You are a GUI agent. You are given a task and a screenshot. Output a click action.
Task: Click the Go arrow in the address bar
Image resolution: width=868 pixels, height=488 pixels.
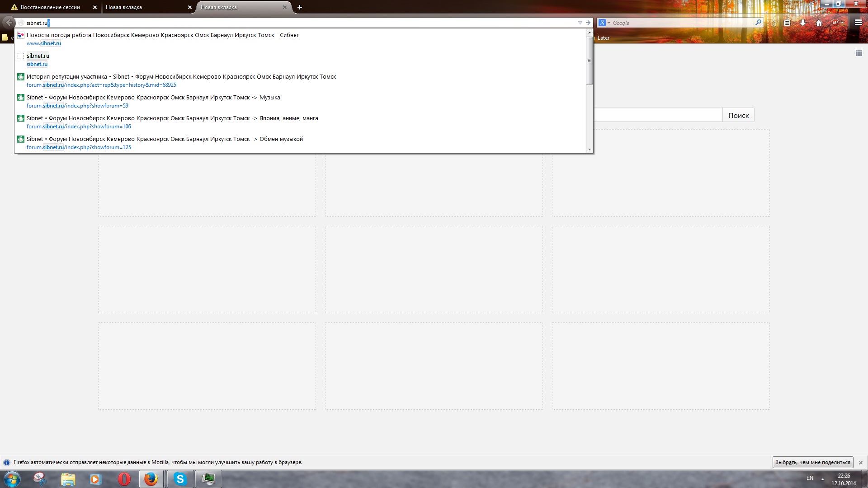click(x=588, y=23)
